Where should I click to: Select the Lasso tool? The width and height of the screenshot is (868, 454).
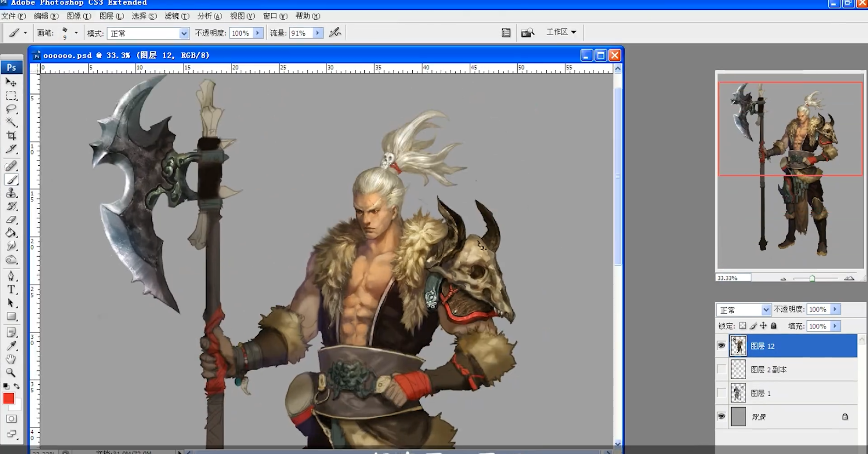tap(11, 109)
